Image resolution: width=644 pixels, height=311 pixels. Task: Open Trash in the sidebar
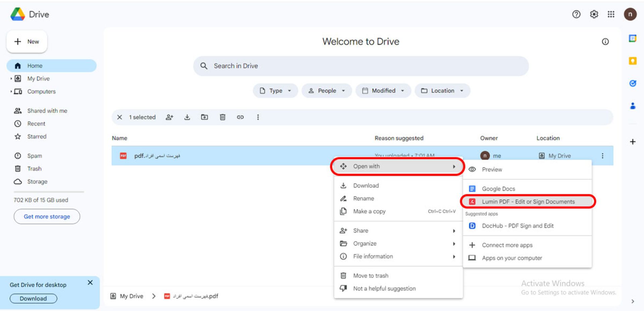tap(52, 169)
